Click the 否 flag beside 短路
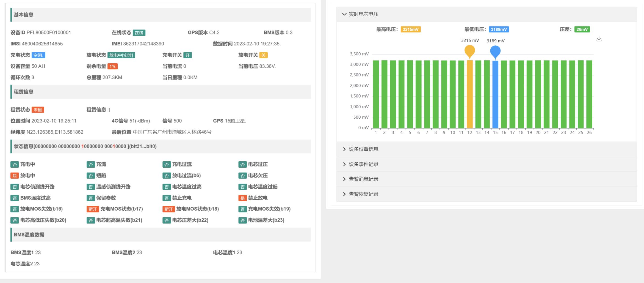The height and width of the screenshot is (283, 644). pyautogui.click(x=91, y=176)
